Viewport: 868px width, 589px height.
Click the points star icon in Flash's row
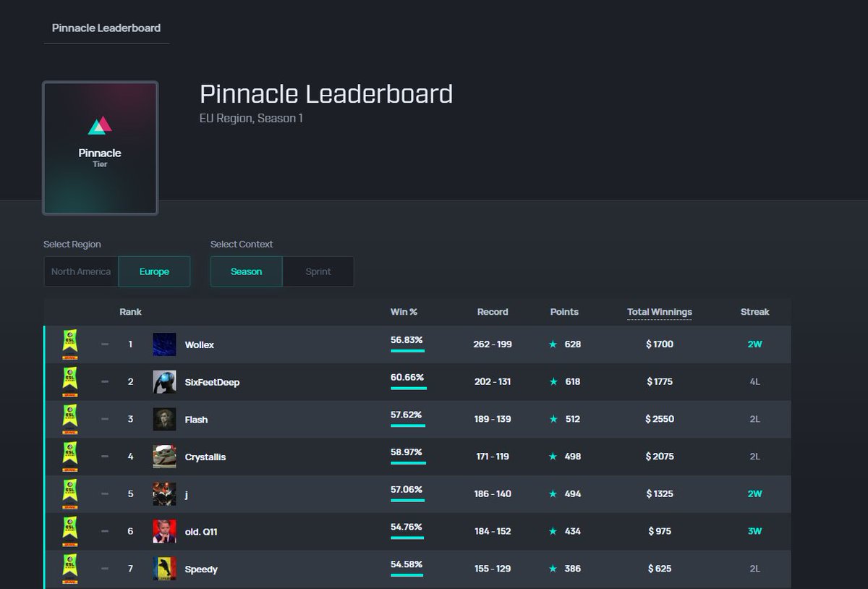click(553, 419)
